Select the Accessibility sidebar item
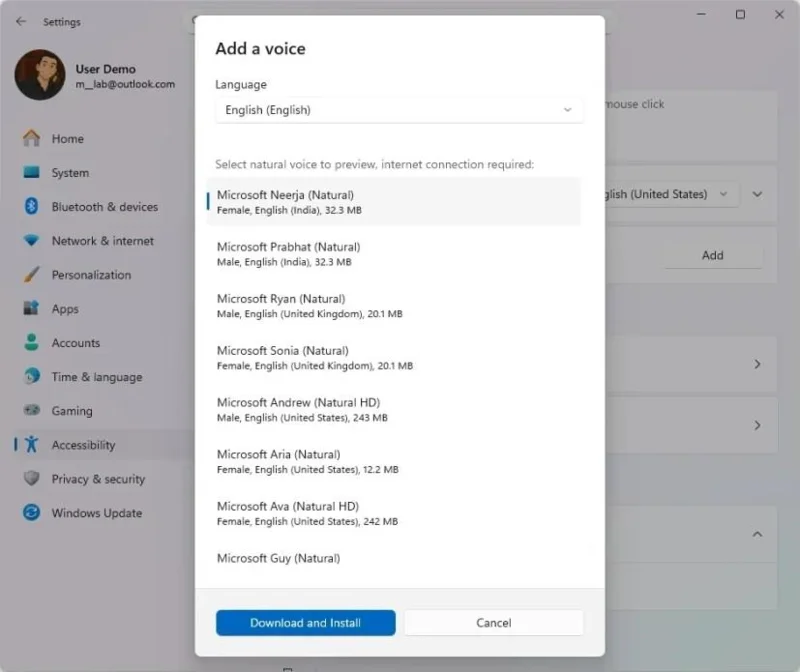 pos(102,444)
